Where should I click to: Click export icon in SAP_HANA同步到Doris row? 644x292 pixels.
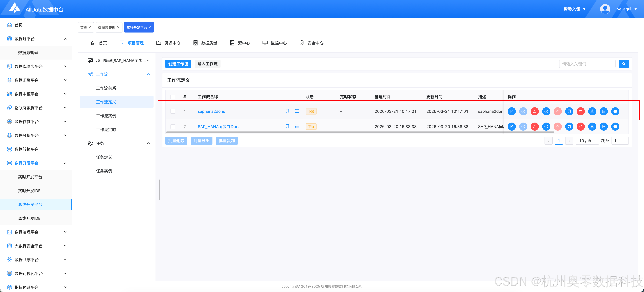coord(603,127)
